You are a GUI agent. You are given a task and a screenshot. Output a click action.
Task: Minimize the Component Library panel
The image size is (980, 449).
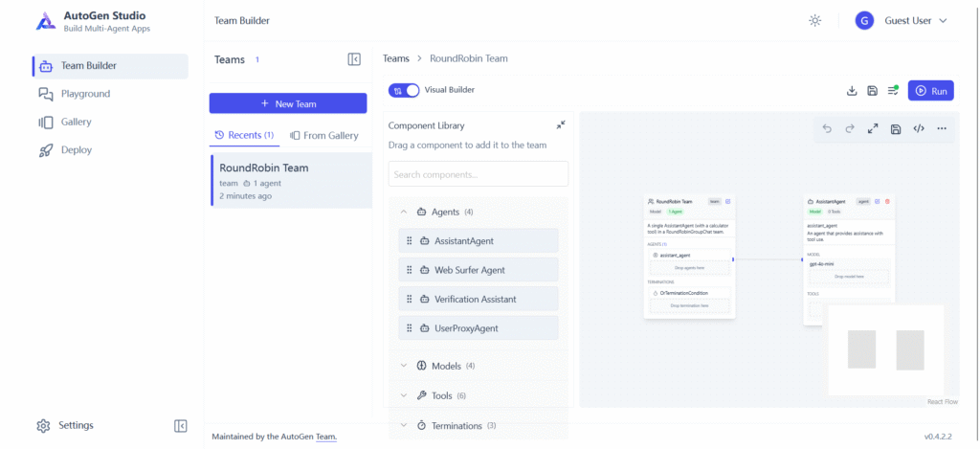[561, 125]
